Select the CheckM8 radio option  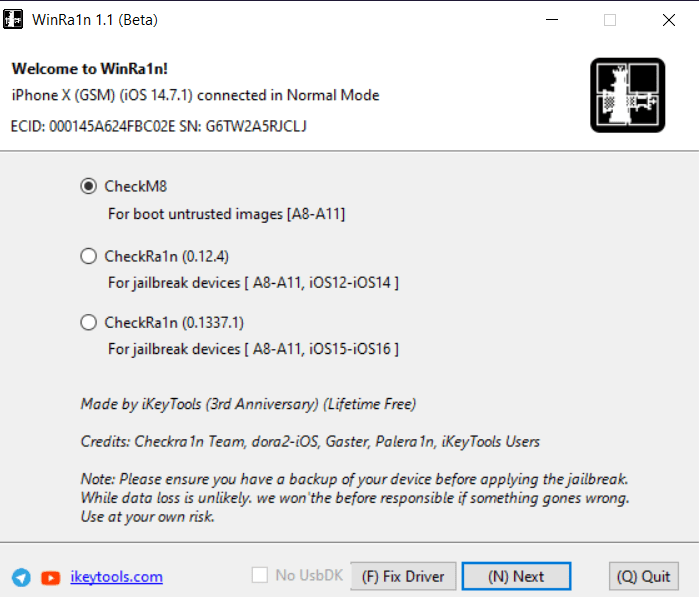(89, 186)
